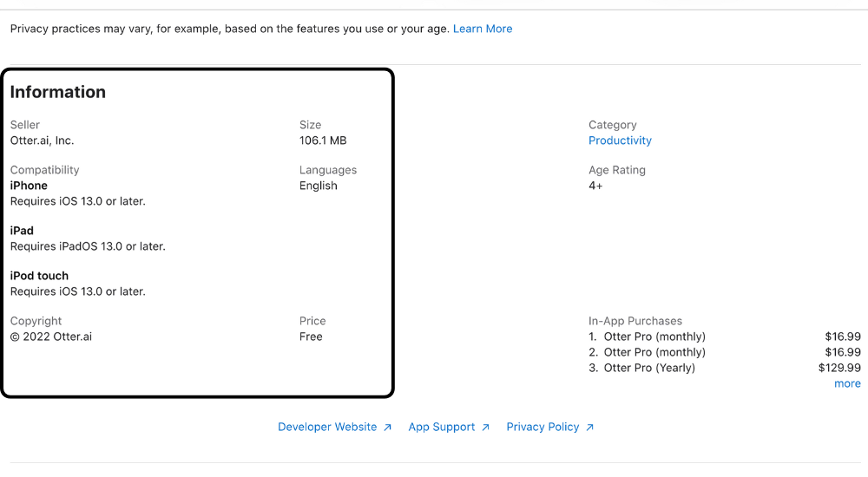This screenshot has height=477, width=868.
Task: Click the $129.99 yearly price
Action: point(839,368)
